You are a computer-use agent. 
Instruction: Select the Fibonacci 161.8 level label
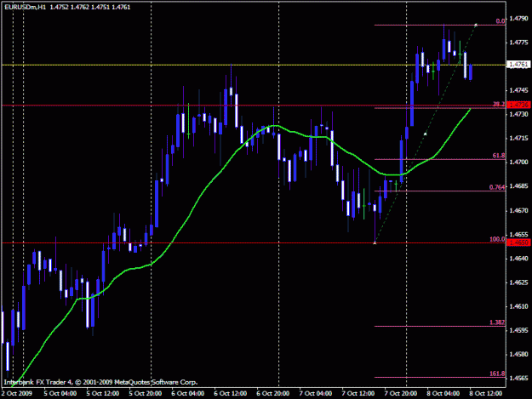pos(497,373)
